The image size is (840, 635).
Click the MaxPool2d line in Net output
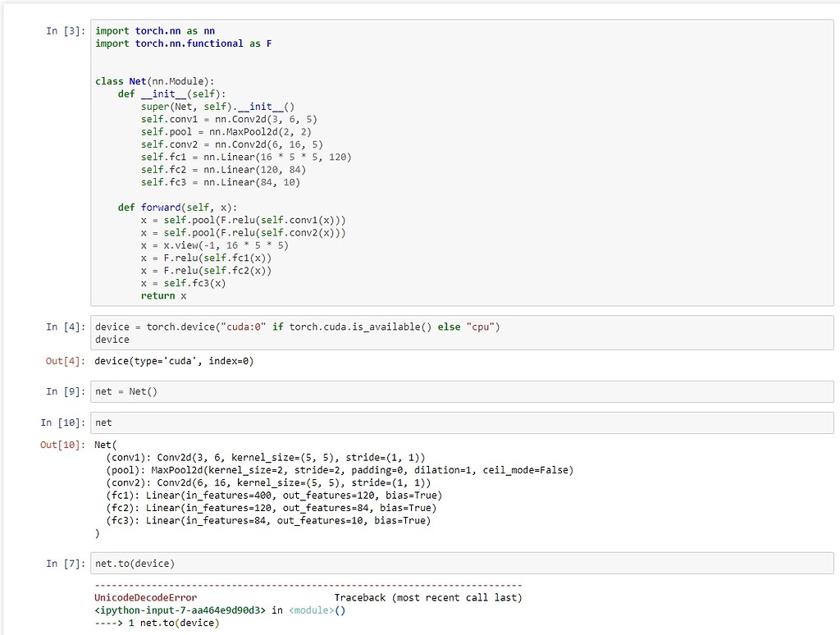pos(340,470)
